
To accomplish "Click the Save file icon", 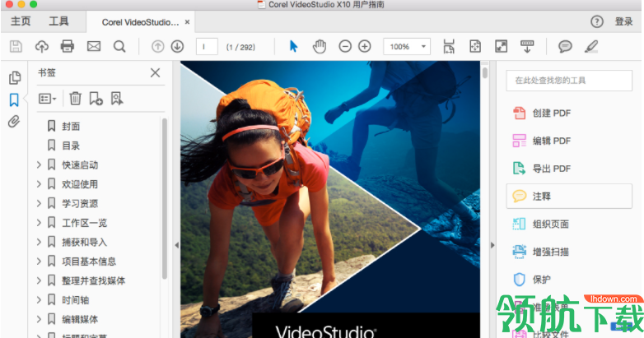I will click(16, 46).
